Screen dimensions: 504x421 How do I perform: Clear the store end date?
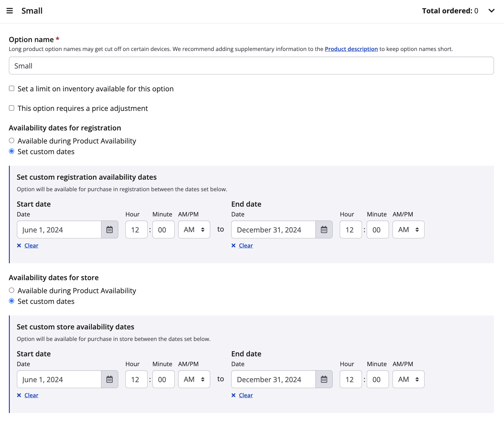(245, 395)
